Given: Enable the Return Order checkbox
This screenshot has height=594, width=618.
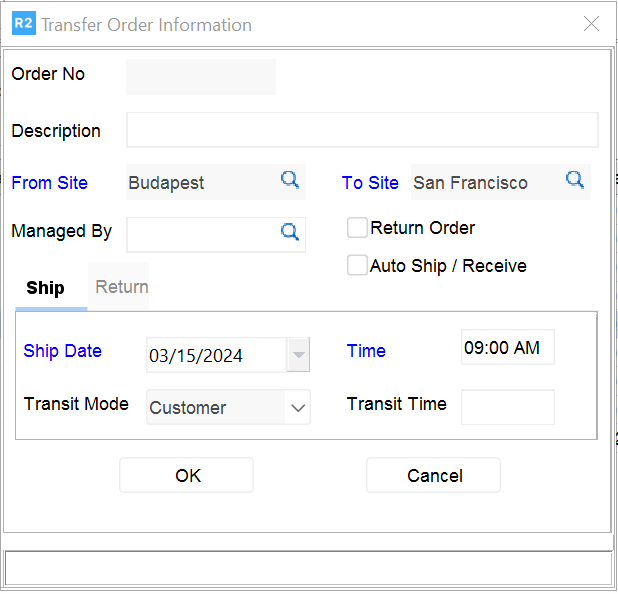Looking at the screenshot, I should [357, 228].
